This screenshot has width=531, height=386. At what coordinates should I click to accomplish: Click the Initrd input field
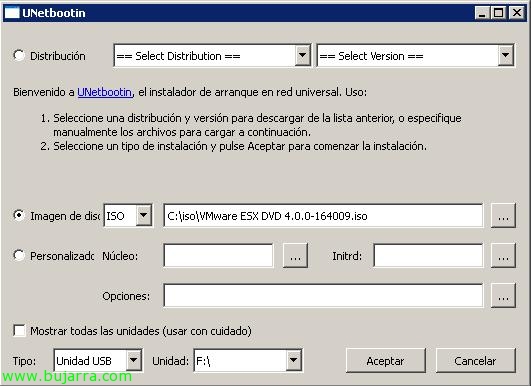[428, 256]
